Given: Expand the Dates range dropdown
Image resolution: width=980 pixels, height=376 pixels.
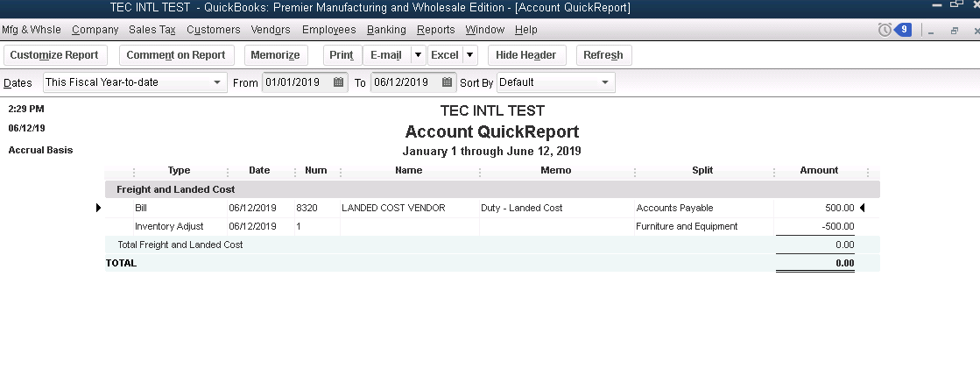Looking at the screenshot, I should [217, 82].
